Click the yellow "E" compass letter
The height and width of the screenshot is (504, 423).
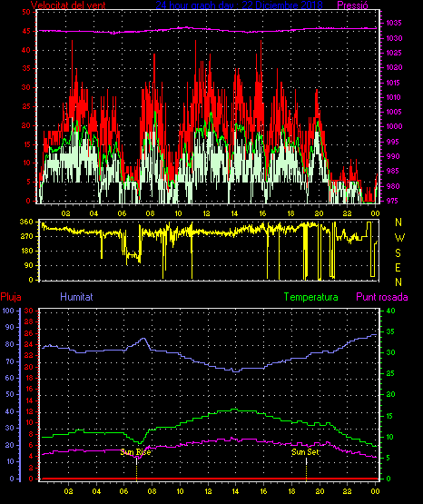click(x=398, y=267)
